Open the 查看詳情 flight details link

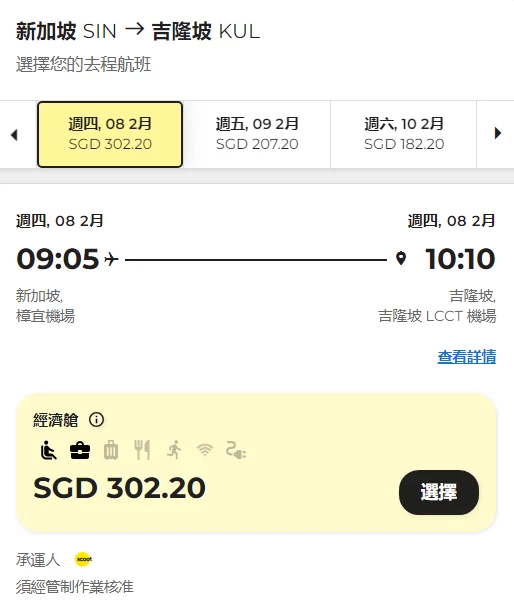point(466,357)
